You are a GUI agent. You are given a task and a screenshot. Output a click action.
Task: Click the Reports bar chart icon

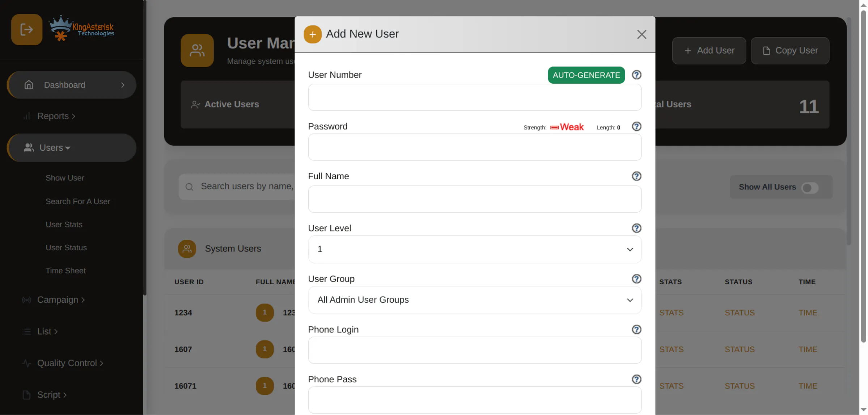pos(26,116)
